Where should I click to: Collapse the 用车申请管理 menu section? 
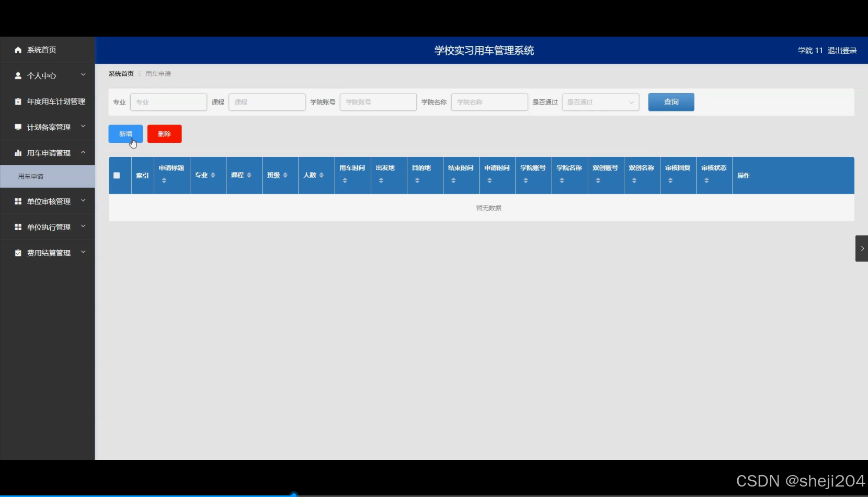pyautogui.click(x=83, y=152)
